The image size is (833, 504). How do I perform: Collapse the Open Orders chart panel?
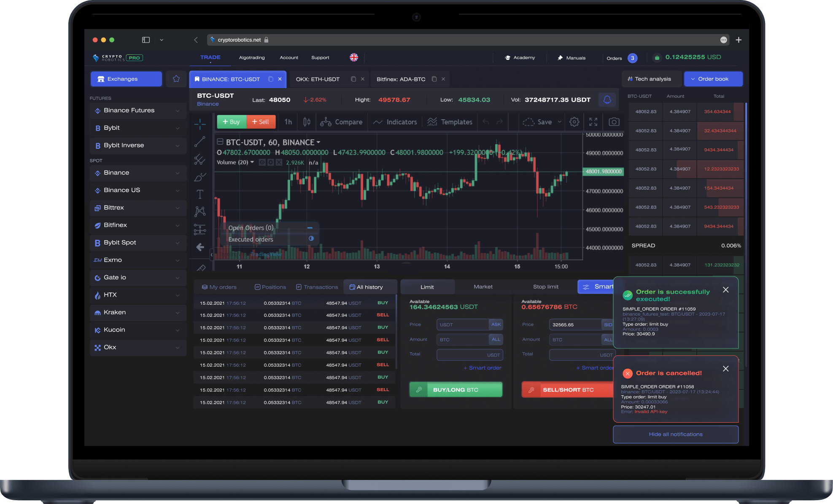310,228
